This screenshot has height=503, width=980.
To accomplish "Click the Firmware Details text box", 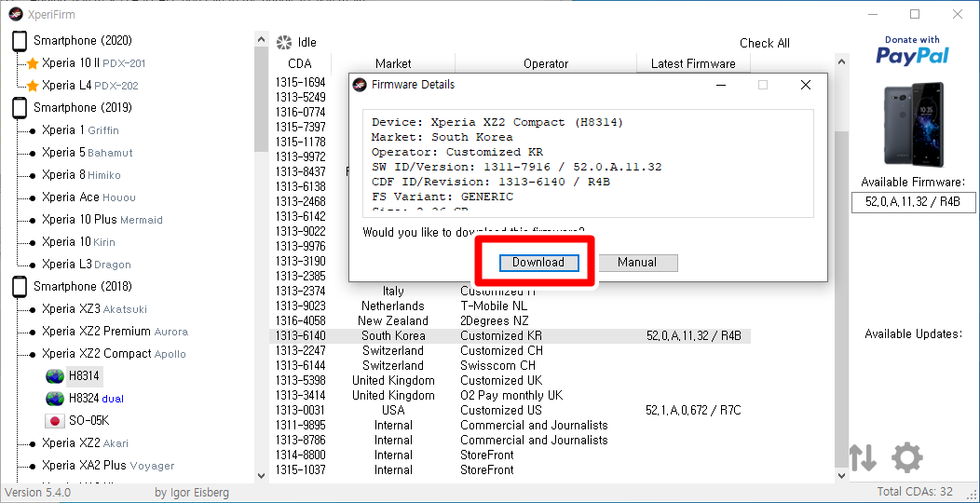I will [x=588, y=164].
